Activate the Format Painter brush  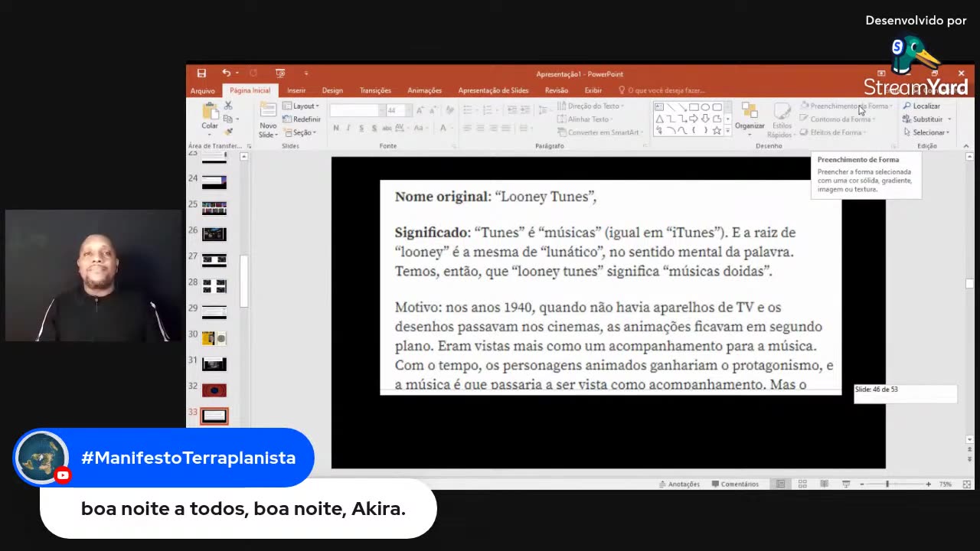(x=228, y=132)
